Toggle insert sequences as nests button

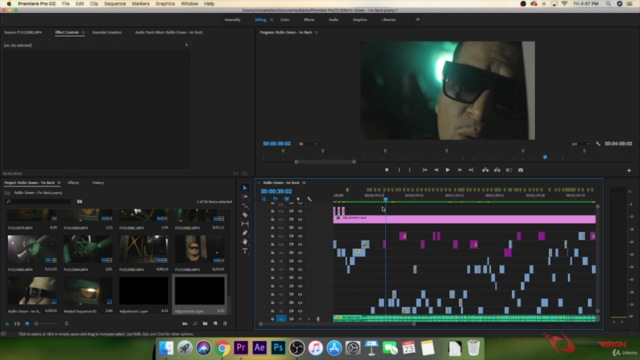264,199
